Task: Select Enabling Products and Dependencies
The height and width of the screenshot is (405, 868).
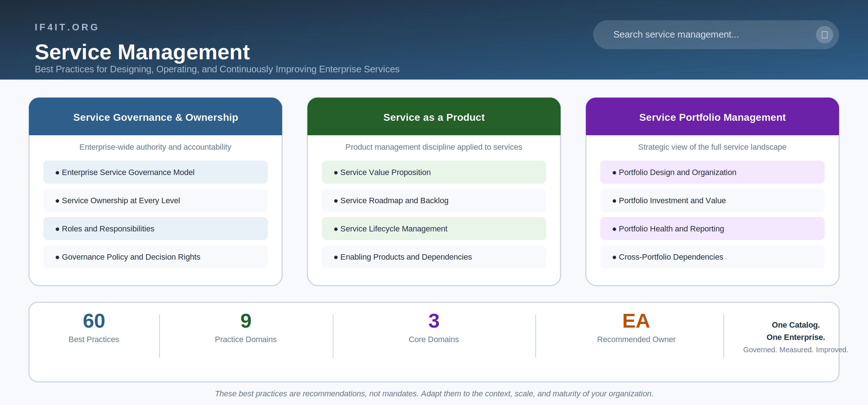Action: tap(434, 257)
